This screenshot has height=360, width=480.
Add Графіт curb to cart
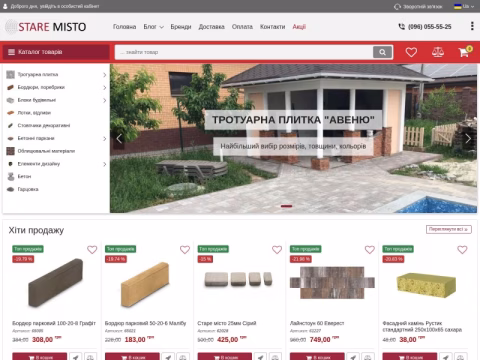(x=40, y=356)
